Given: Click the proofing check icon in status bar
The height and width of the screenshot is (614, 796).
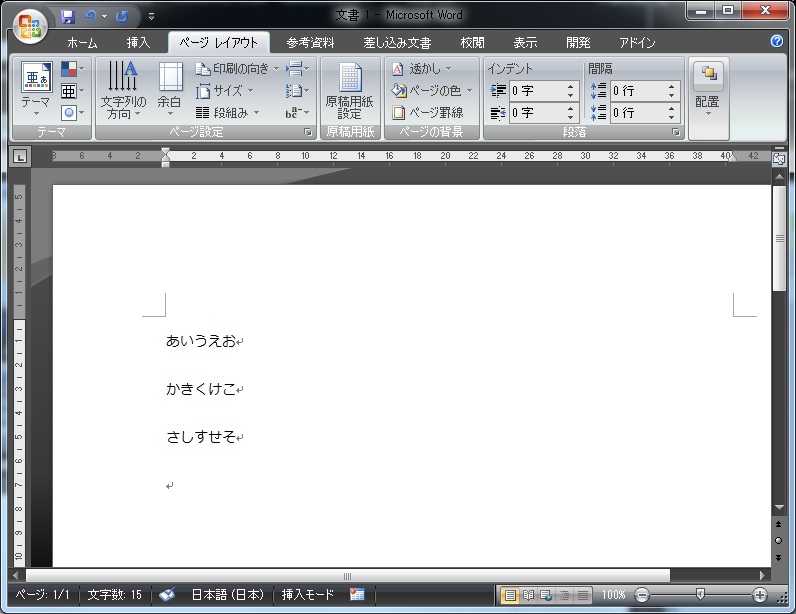Looking at the screenshot, I should (x=167, y=594).
